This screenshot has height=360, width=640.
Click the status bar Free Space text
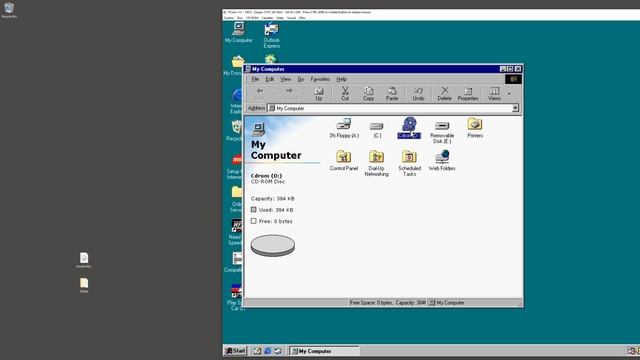pyautogui.click(x=387, y=303)
